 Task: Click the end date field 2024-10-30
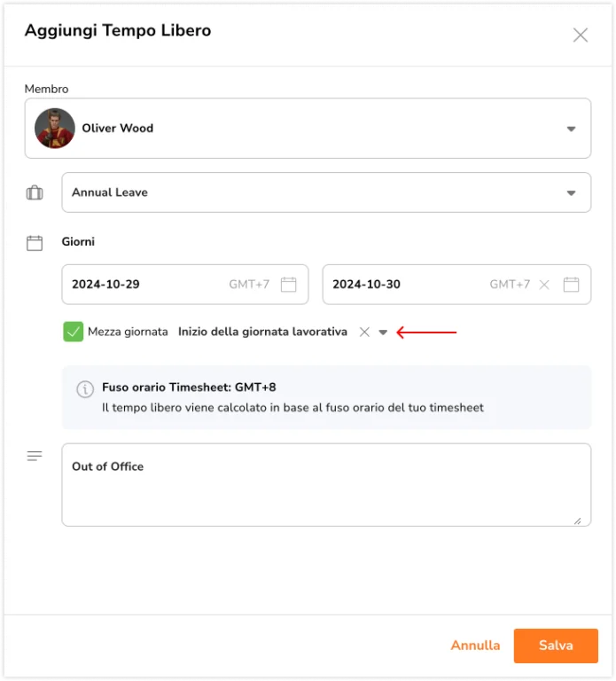456,285
